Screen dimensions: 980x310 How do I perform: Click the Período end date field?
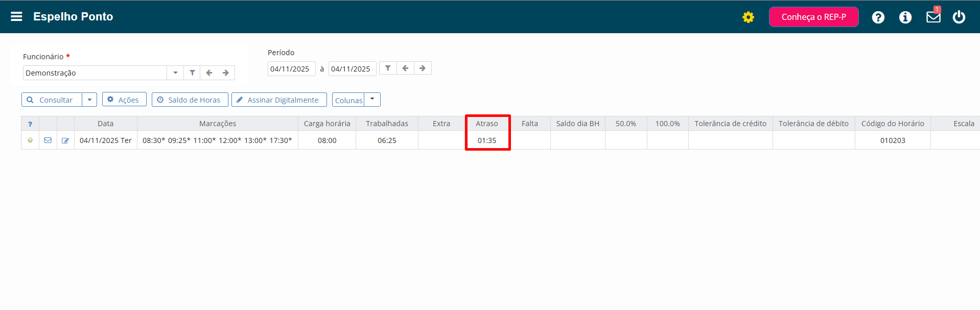pos(352,68)
